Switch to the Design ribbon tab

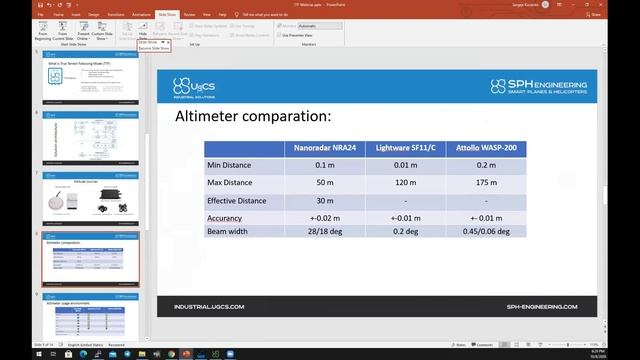[93, 14]
